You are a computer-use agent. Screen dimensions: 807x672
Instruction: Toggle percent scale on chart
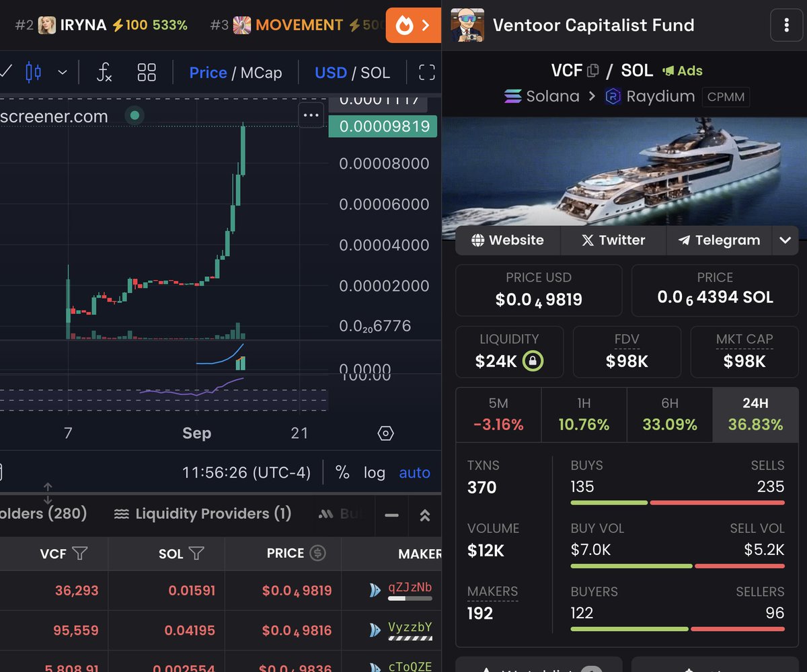tap(342, 472)
